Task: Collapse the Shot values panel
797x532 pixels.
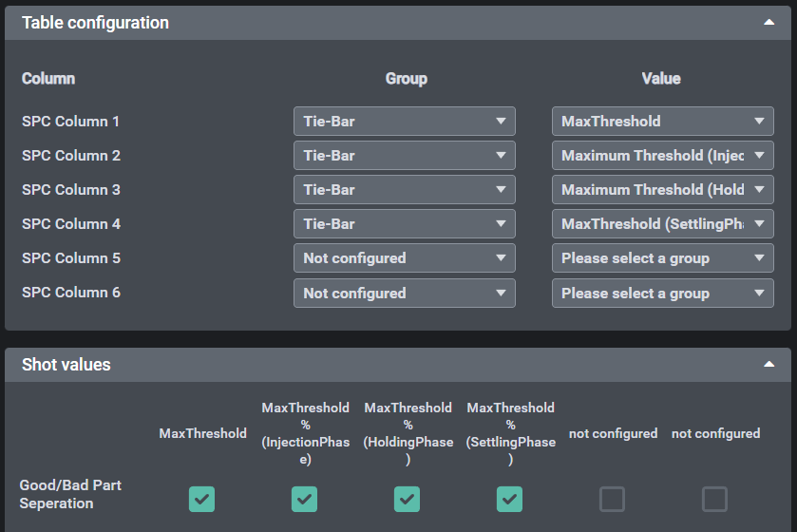Action: coord(769,365)
